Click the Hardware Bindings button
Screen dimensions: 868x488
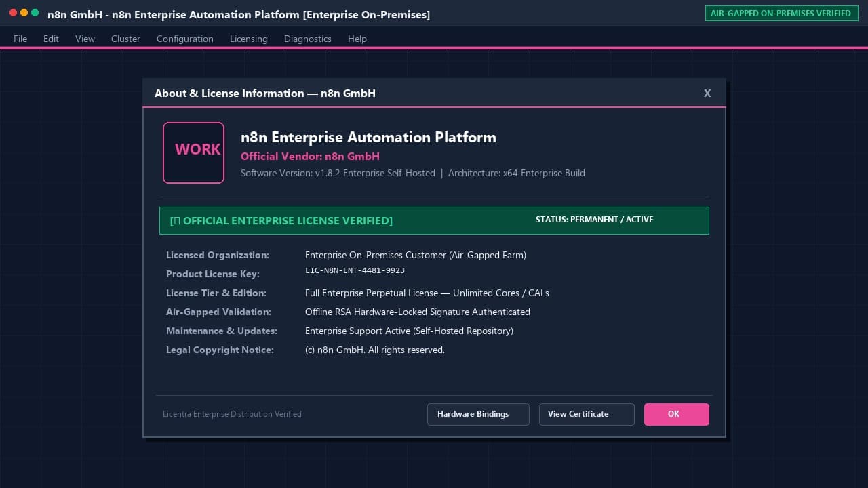pos(478,414)
